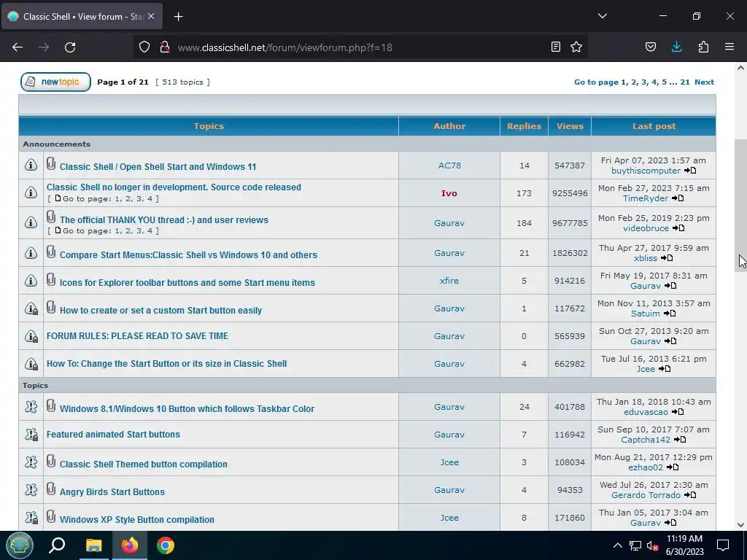Open a new browser tab with plus
The height and width of the screenshot is (560, 747).
click(178, 17)
